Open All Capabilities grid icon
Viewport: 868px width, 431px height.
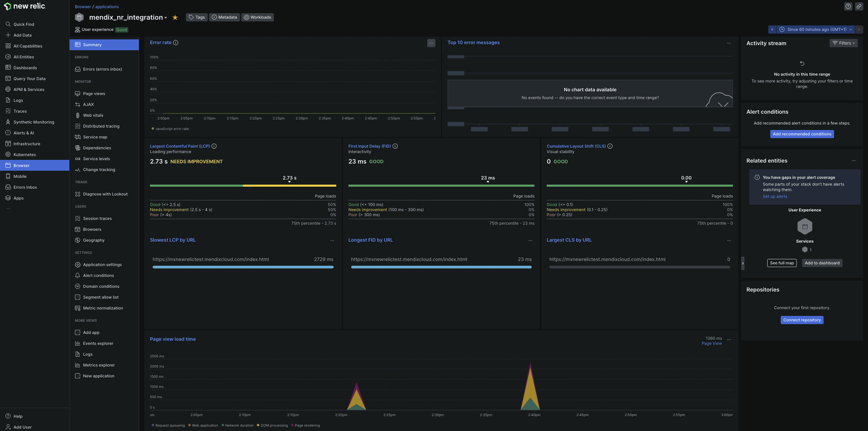[x=8, y=46]
